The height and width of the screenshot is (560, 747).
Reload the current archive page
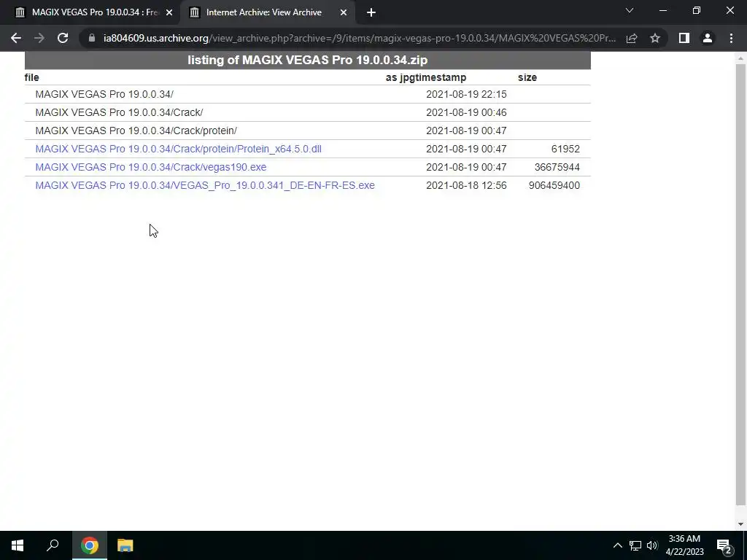63,38
